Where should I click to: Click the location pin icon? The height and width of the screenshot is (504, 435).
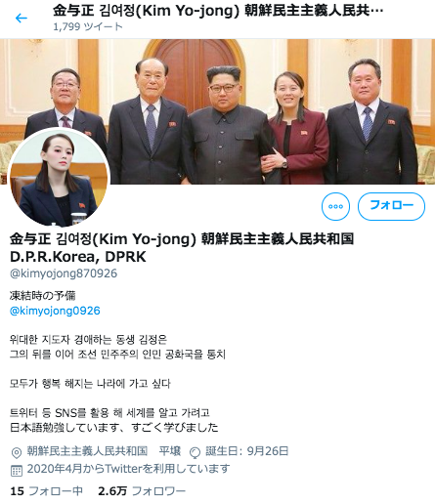(x=17, y=452)
